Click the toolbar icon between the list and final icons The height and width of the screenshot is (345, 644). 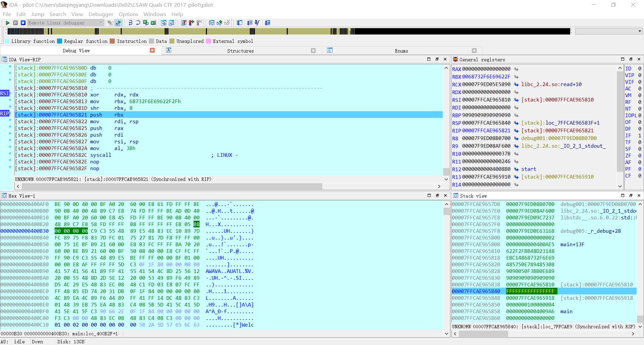pyautogui.click(x=257, y=23)
